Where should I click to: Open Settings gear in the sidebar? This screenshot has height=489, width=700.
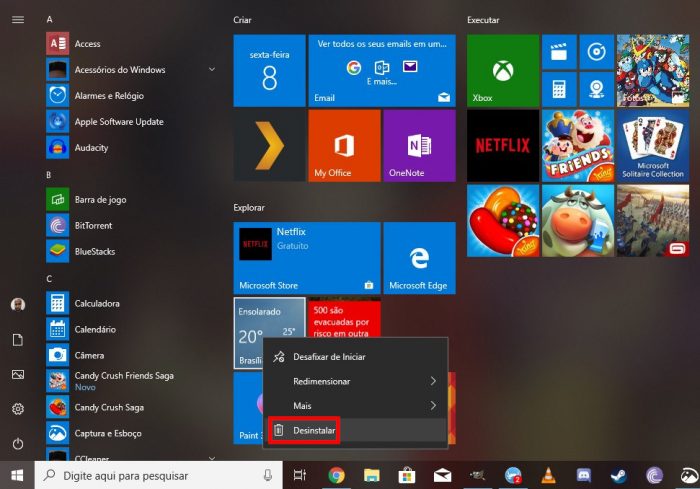18,409
